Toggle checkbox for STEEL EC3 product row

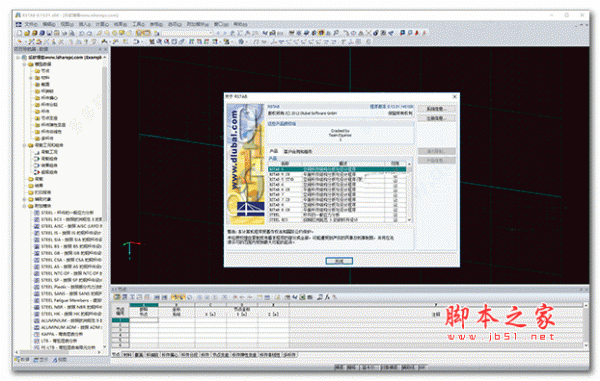395,220
